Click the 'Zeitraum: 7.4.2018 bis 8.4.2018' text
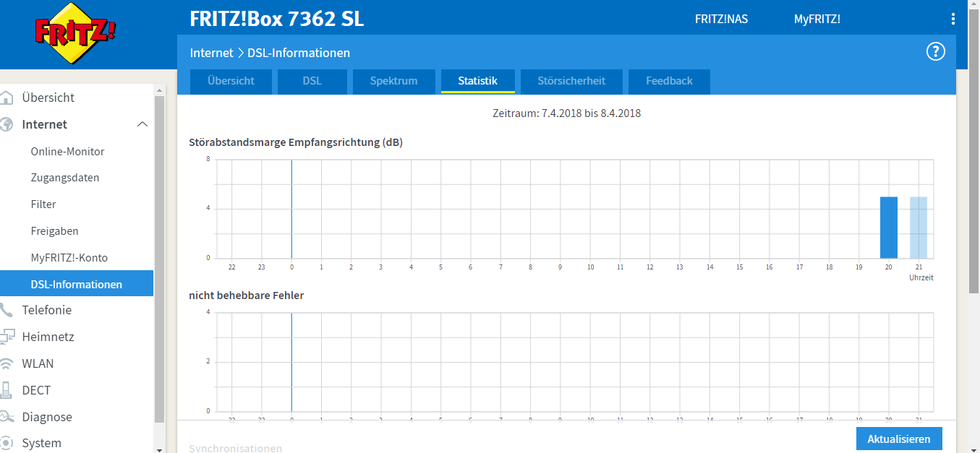Screen dimensions: 980x453 click(567, 113)
